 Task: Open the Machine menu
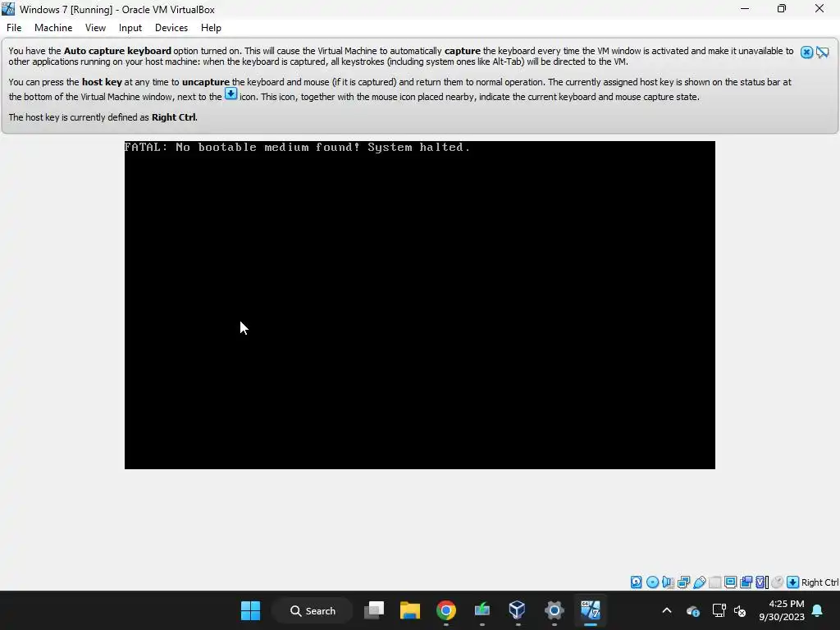coord(53,28)
